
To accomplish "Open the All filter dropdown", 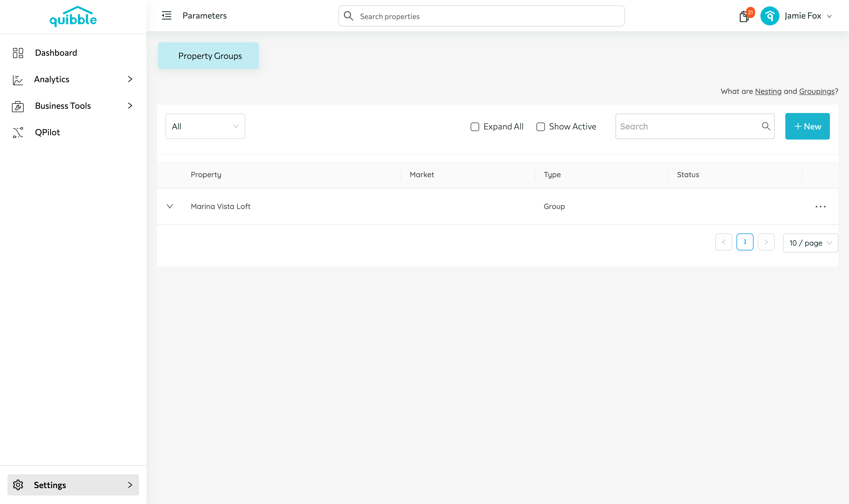I will coord(205,126).
